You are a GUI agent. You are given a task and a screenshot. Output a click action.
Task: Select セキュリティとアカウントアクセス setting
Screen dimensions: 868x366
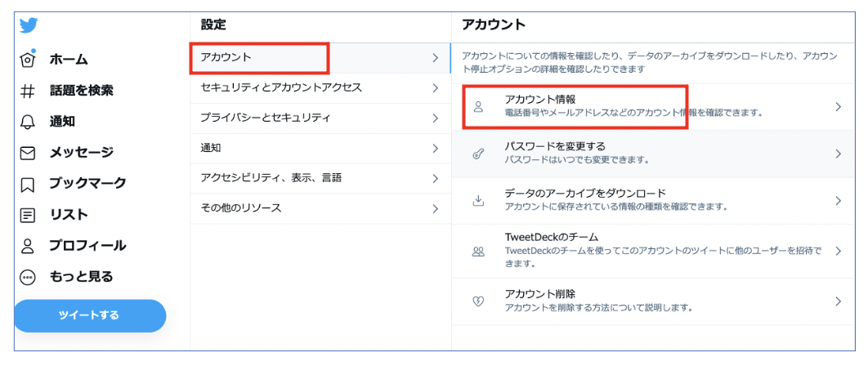[320, 87]
